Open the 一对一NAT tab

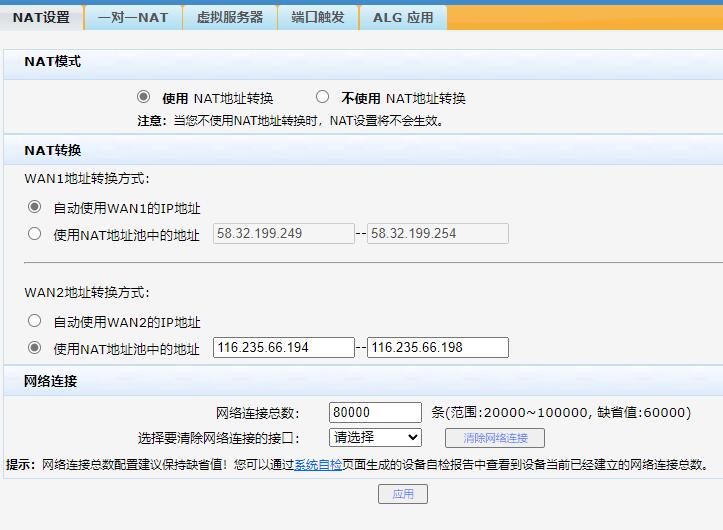click(133, 18)
